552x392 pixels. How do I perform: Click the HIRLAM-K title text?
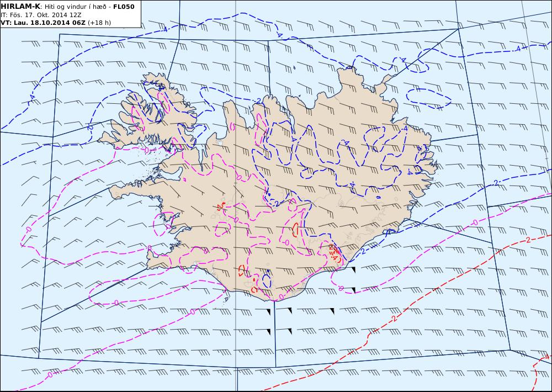coord(21,7)
